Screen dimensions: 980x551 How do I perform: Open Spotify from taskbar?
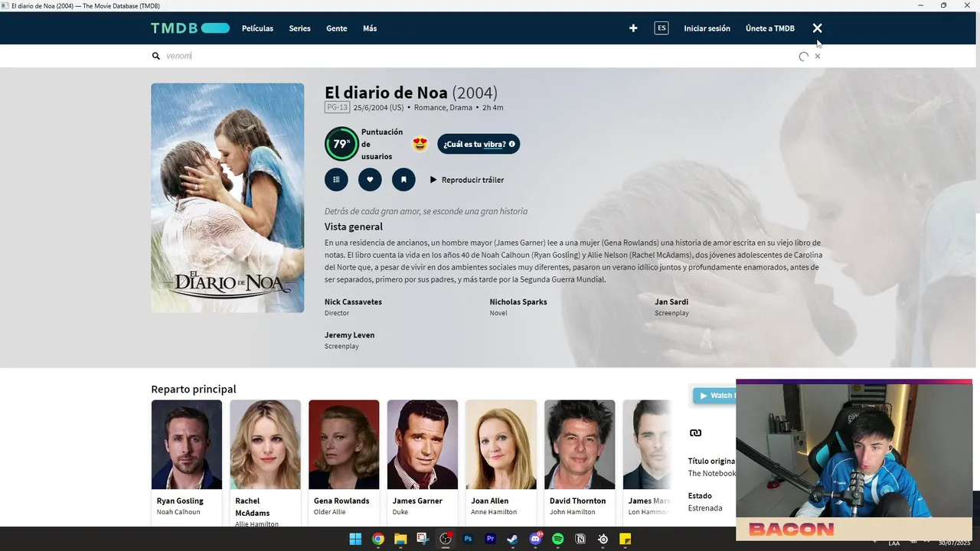558,539
